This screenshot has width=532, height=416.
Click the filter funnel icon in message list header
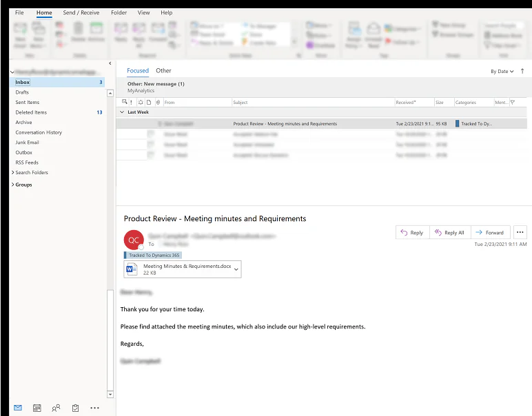pyautogui.click(x=513, y=102)
